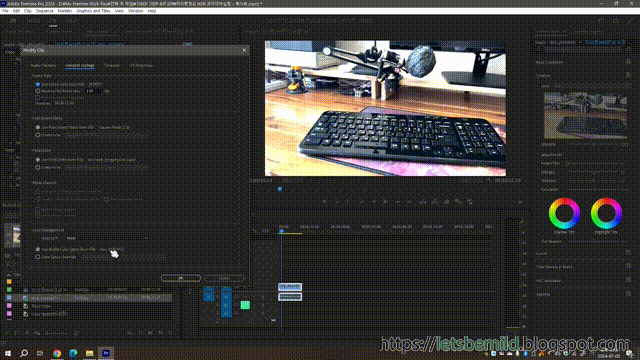Open Windows taskbar search
Screen dimensions: 640x360
point(24,353)
